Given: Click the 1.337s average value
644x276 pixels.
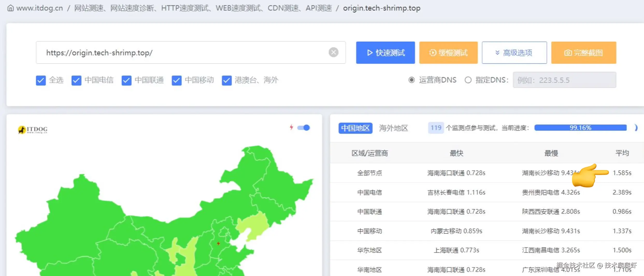Looking at the screenshot, I should (x=622, y=231).
